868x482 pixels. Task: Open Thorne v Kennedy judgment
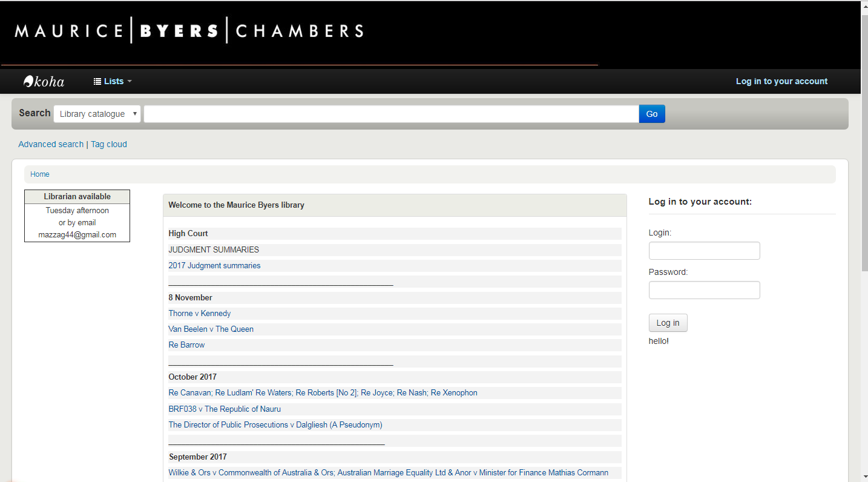click(199, 313)
